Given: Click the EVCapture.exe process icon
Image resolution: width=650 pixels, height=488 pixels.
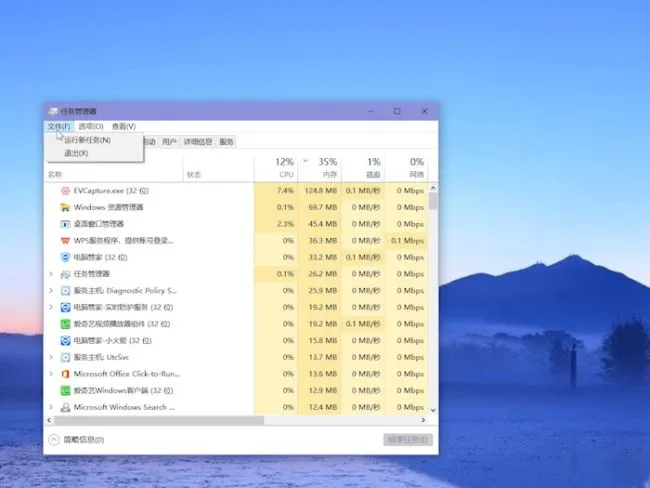Looking at the screenshot, I should click(65, 191).
